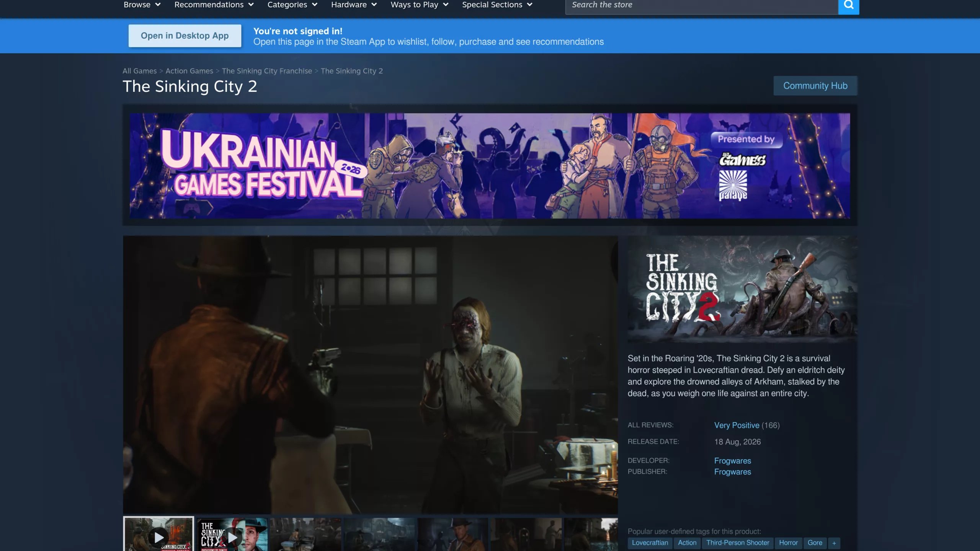Play the first trailer thumbnail
Image resolution: width=980 pixels, height=551 pixels.
click(158, 534)
